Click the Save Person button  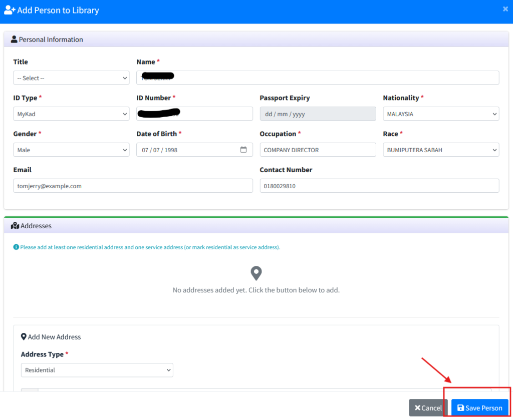[x=479, y=407]
